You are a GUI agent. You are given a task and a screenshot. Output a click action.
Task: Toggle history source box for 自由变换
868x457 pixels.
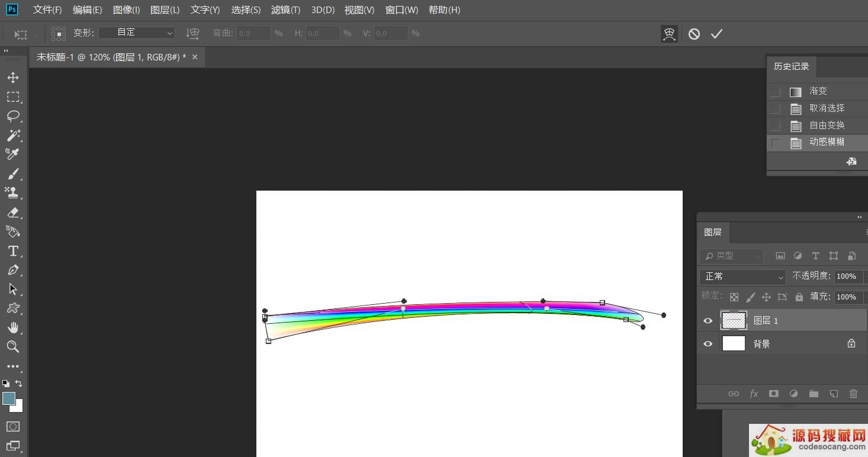(776, 126)
